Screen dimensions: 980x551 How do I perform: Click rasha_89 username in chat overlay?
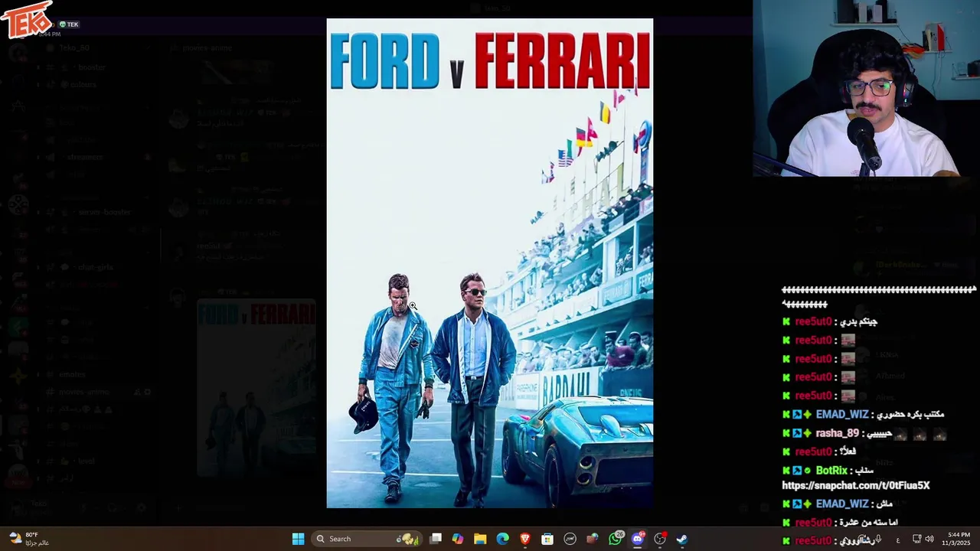pos(839,433)
